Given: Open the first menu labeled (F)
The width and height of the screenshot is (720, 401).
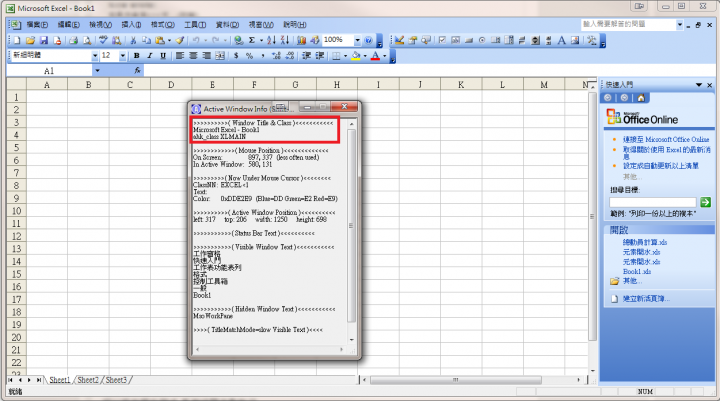Looking at the screenshot, I should 37,24.
